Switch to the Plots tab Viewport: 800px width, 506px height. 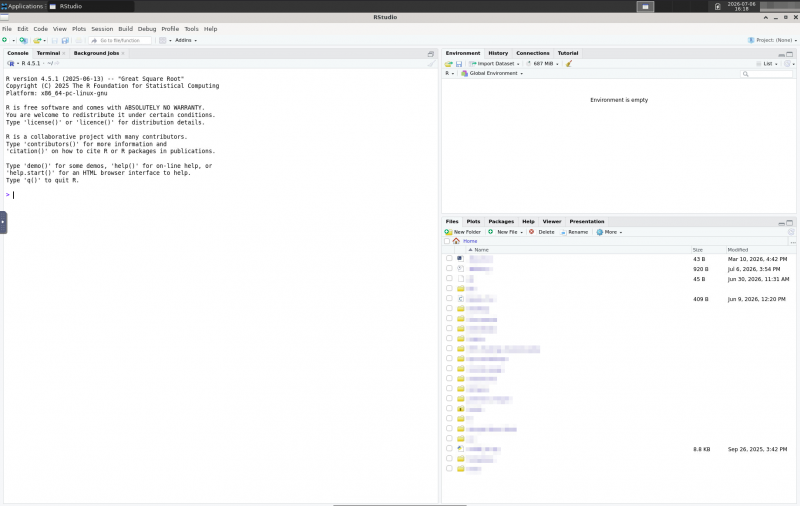(473, 221)
